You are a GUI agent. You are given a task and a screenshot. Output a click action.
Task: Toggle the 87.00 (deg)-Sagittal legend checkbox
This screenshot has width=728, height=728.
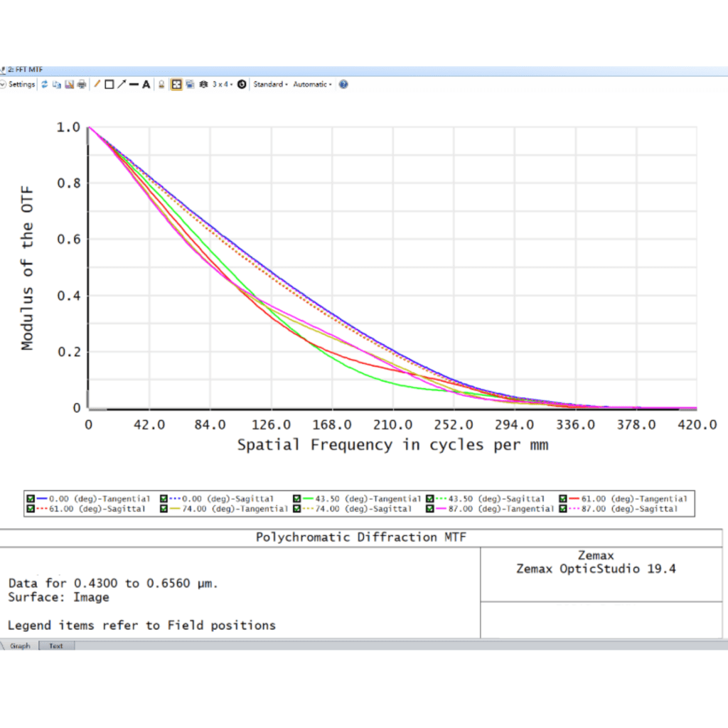pos(564,509)
